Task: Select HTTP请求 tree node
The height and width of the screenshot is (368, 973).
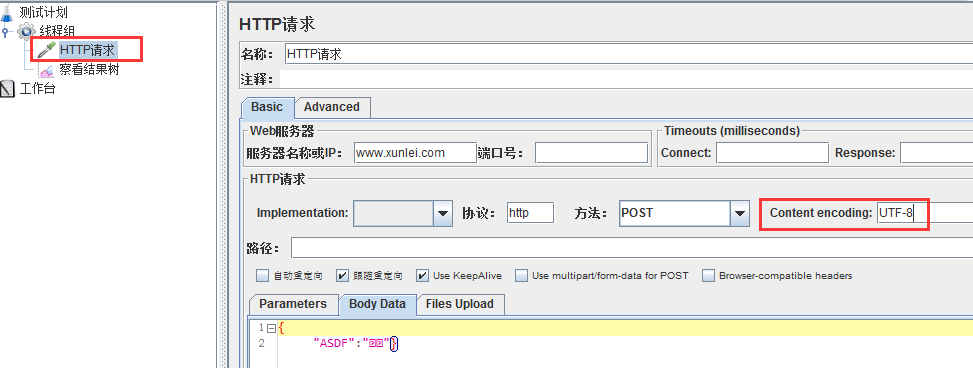Action: pos(87,50)
